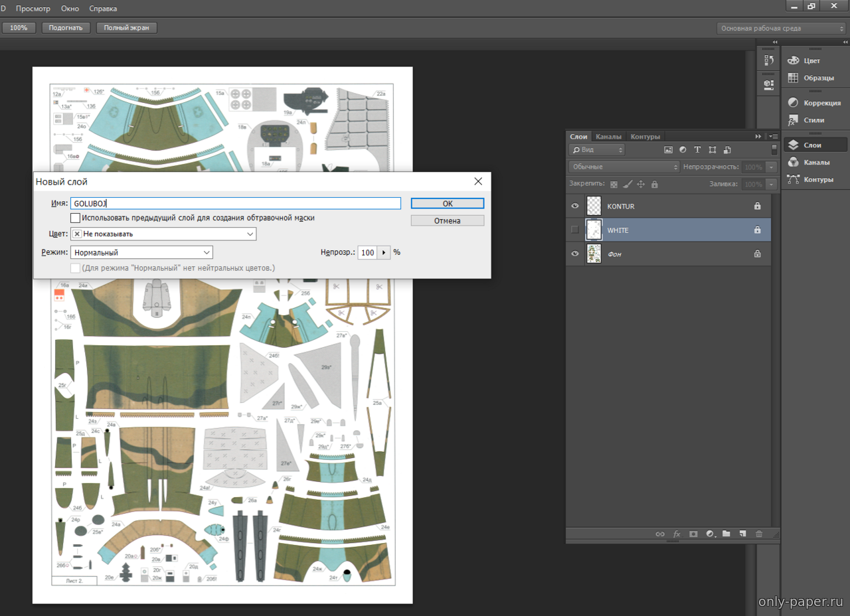Click OK in the Новый слой dialog
850x616 pixels.
pyautogui.click(x=447, y=204)
